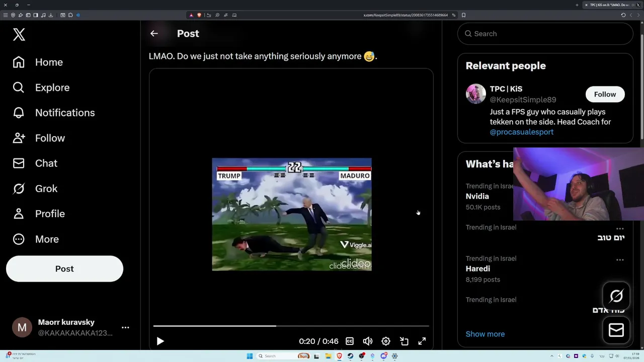Image resolution: width=644 pixels, height=362 pixels.
Task: Open Grok from sidebar
Action: (35, 189)
